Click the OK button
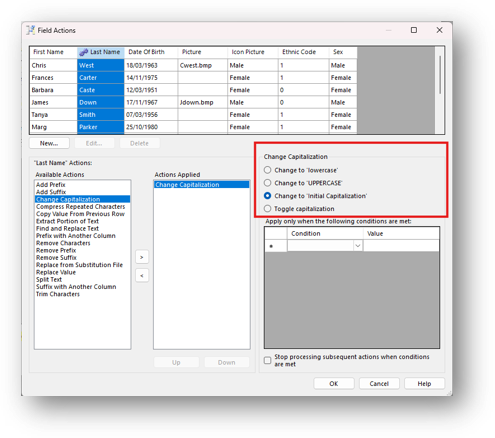The width and height of the screenshot is (495, 438). click(334, 384)
